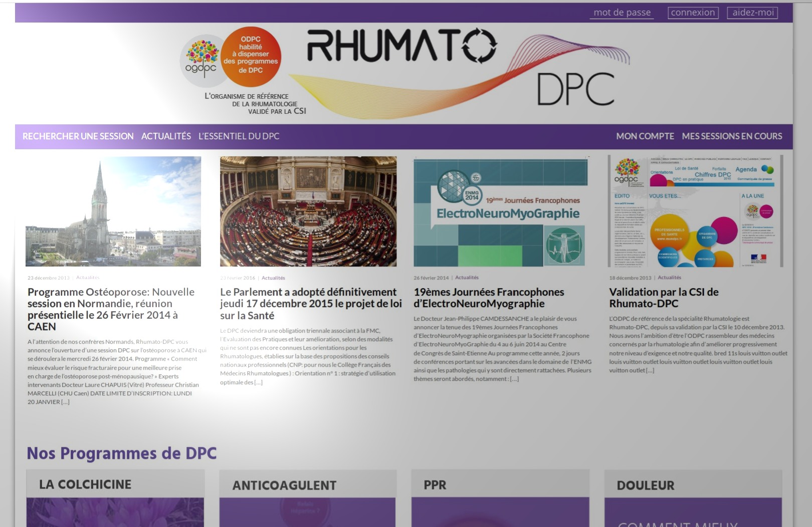Image resolution: width=812 pixels, height=527 pixels.
Task: Click 'L'organisme de référence' tagline text
Action: [x=255, y=104]
